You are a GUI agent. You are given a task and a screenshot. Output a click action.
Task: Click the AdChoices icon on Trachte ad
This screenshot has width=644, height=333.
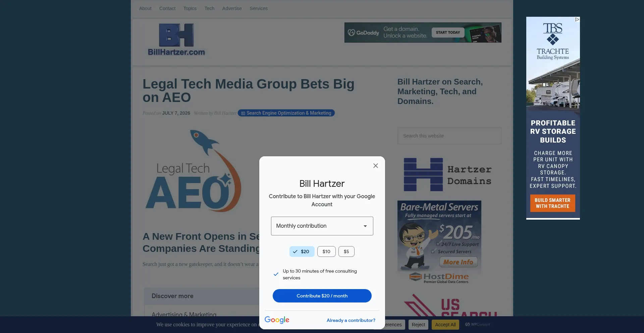tap(577, 19)
